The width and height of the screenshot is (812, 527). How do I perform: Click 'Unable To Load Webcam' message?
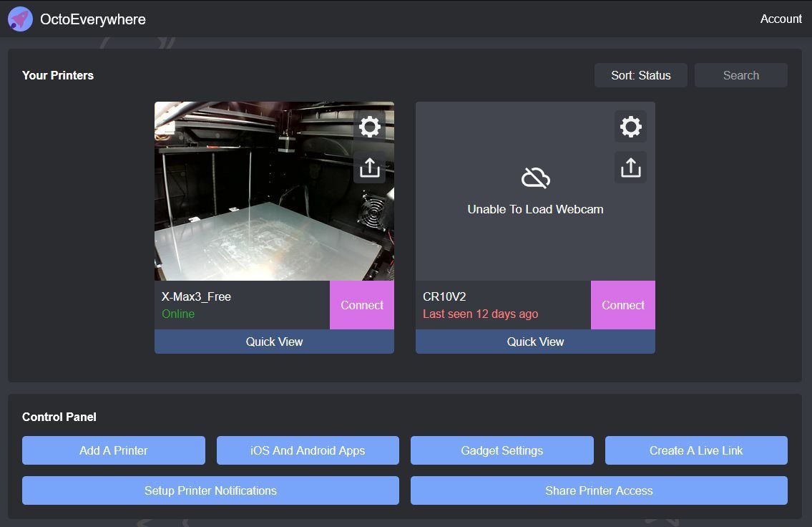[x=535, y=209]
